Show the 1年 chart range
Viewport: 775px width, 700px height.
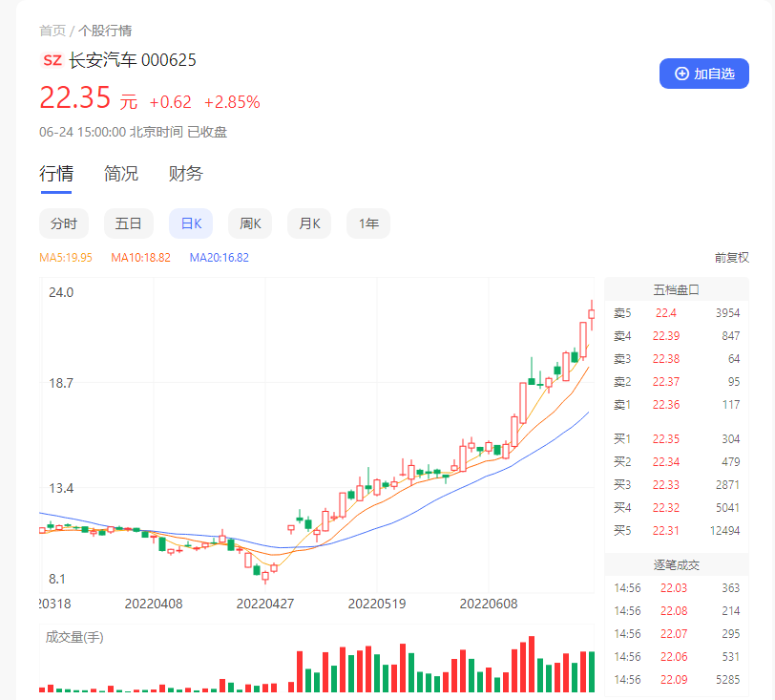368,223
